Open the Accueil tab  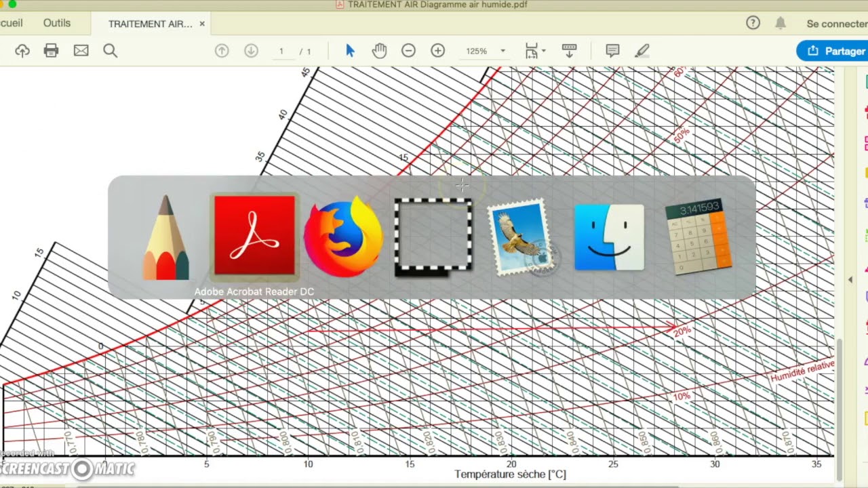[x=12, y=23]
